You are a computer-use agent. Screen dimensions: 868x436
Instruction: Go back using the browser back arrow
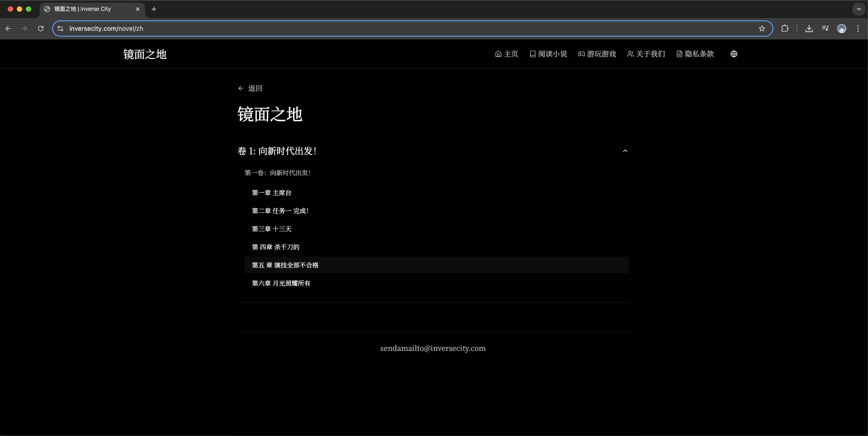click(8, 29)
